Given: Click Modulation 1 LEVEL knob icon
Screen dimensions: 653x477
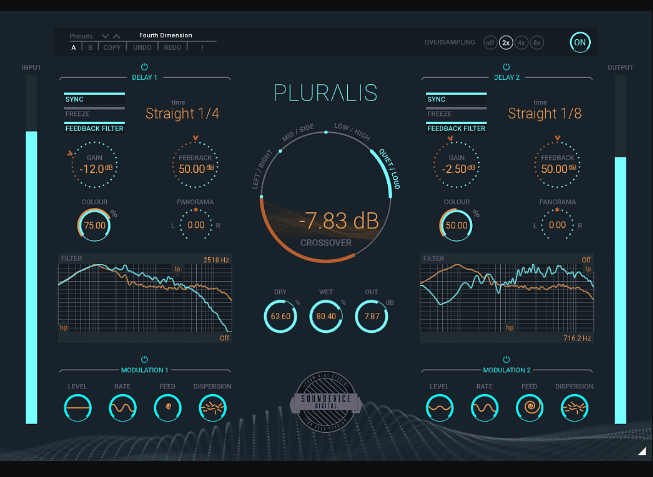Looking at the screenshot, I should pos(77,408).
